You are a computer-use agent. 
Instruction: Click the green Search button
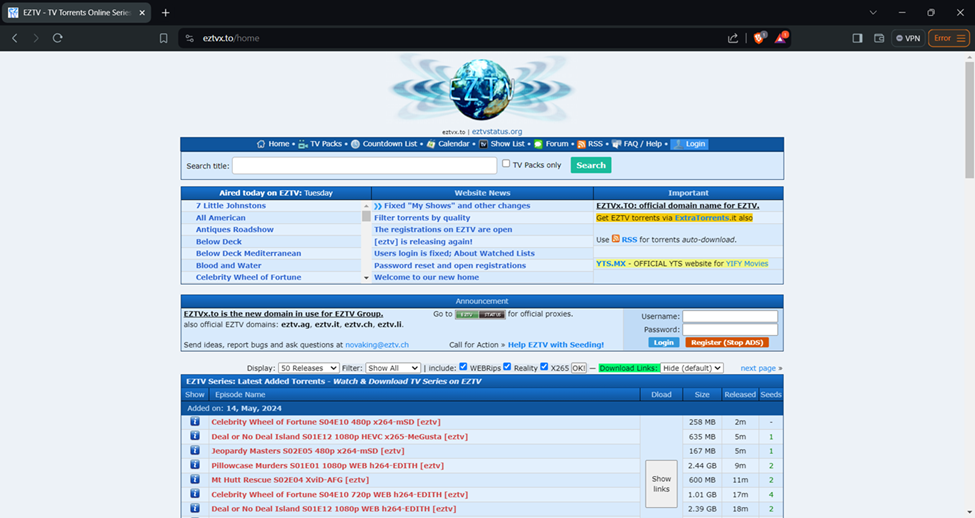click(x=591, y=165)
